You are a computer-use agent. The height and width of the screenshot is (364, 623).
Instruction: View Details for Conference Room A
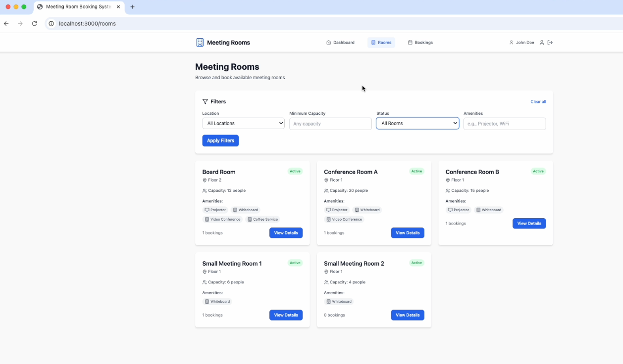coord(408,233)
